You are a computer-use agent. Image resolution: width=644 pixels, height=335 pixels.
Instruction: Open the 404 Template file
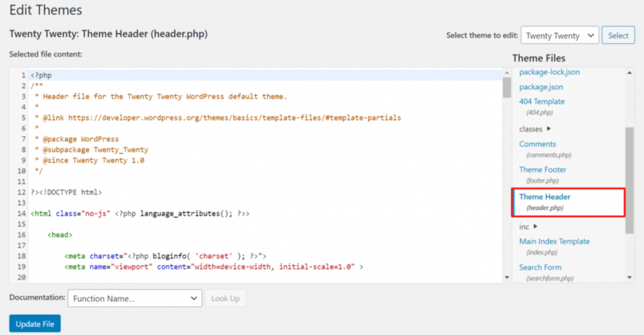pyautogui.click(x=541, y=101)
